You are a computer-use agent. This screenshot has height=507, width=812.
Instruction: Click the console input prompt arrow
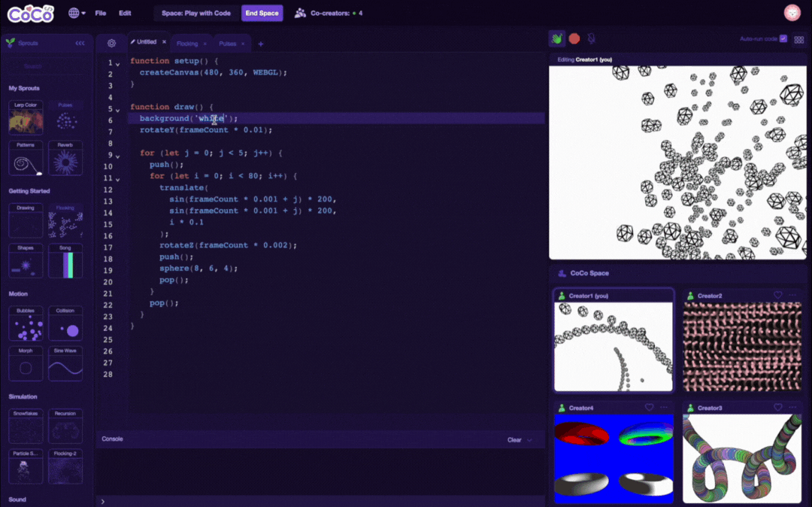click(x=103, y=501)
